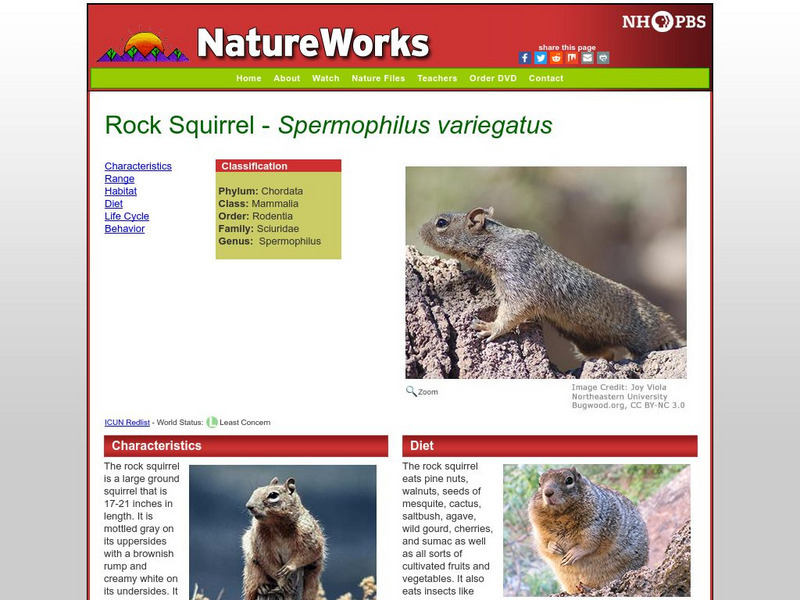Click the 'Order: Rodentia' line
Image resolution: width=800 pixels, height=600 pixels.
[256, 216]
